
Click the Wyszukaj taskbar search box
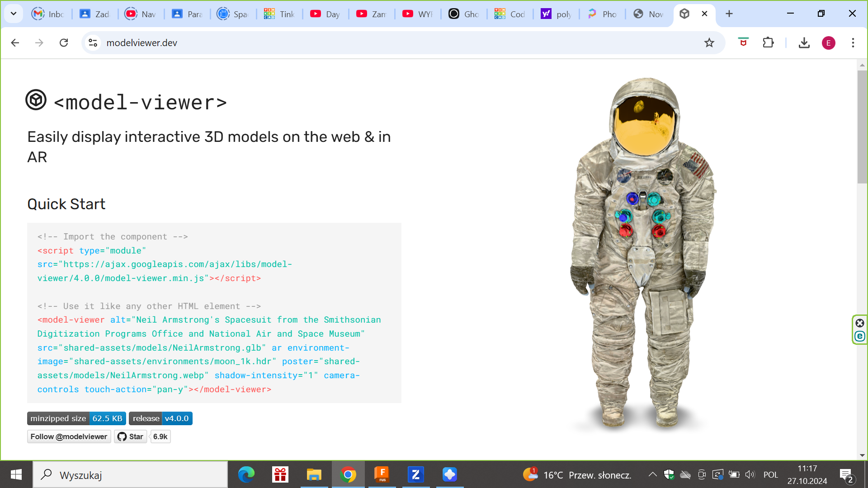pos(130,475)
